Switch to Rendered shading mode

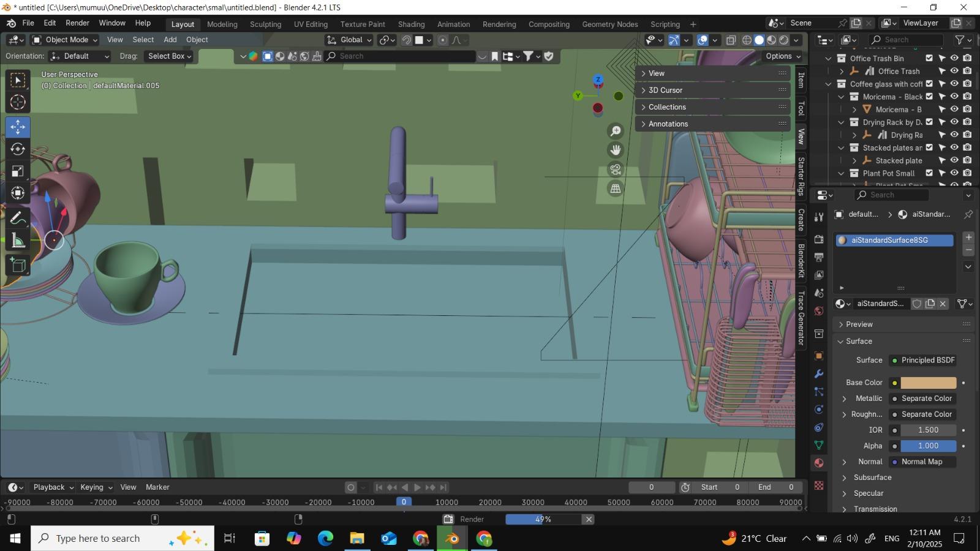pyautogui.click(x=784, y=40)
